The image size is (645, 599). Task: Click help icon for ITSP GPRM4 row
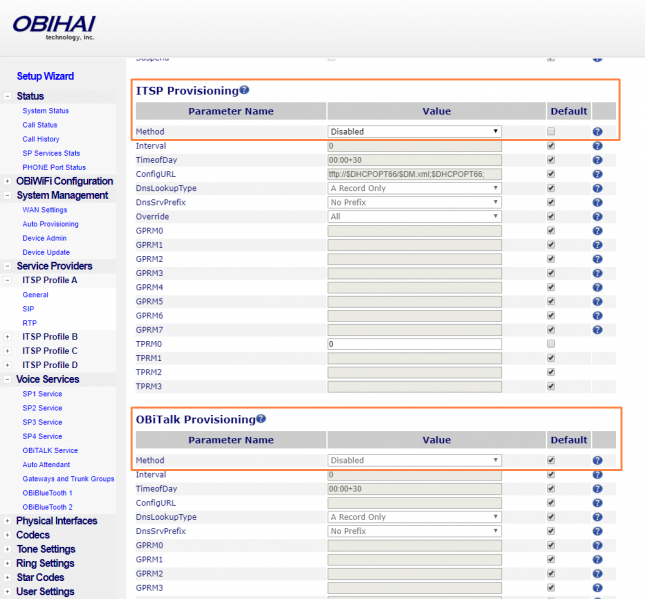(x=597, y=287)
